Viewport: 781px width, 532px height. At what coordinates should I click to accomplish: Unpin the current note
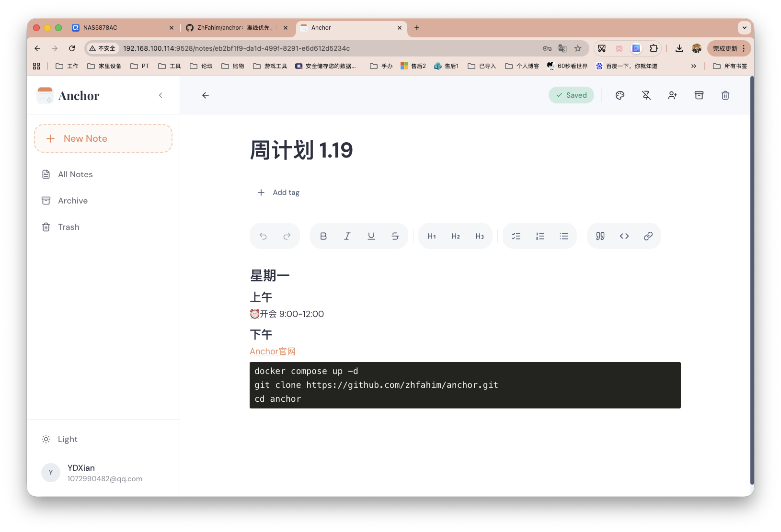coord(646,95)
